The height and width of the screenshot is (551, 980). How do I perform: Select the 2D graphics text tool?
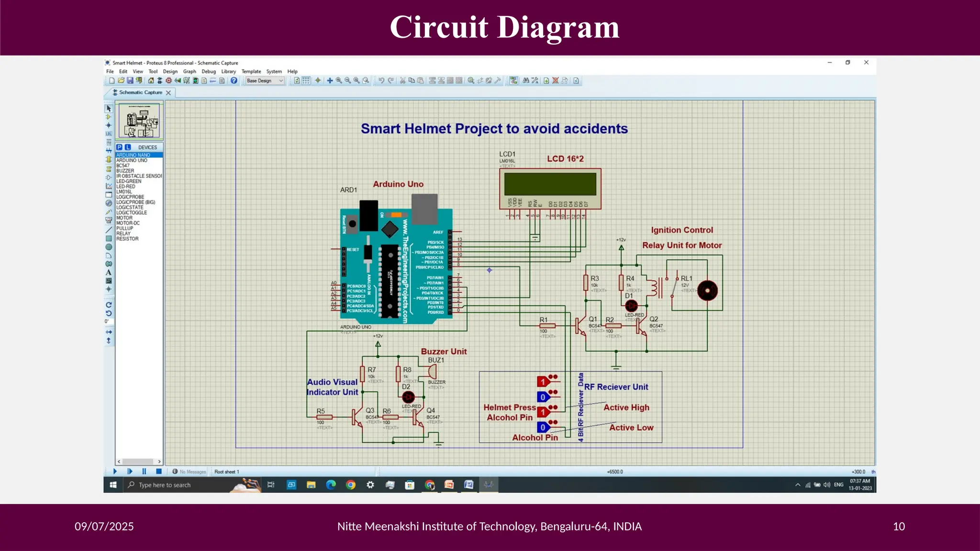click(x=109, y=272)
